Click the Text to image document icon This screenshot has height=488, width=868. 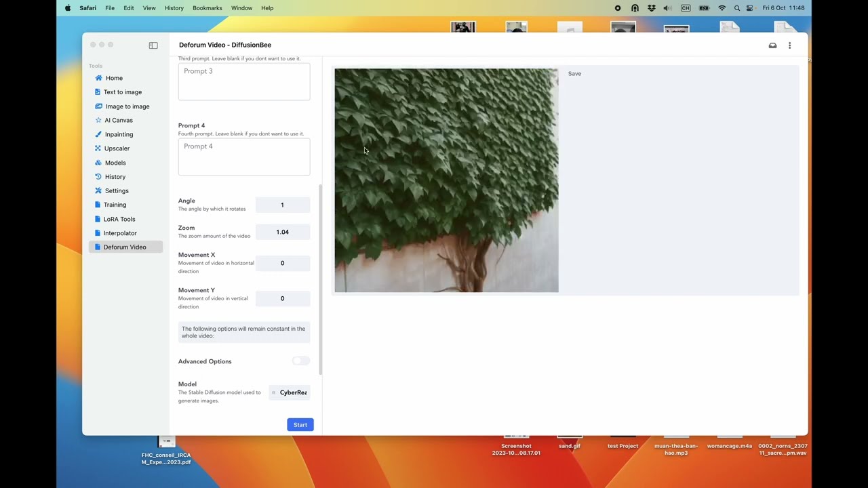(98, 92)
